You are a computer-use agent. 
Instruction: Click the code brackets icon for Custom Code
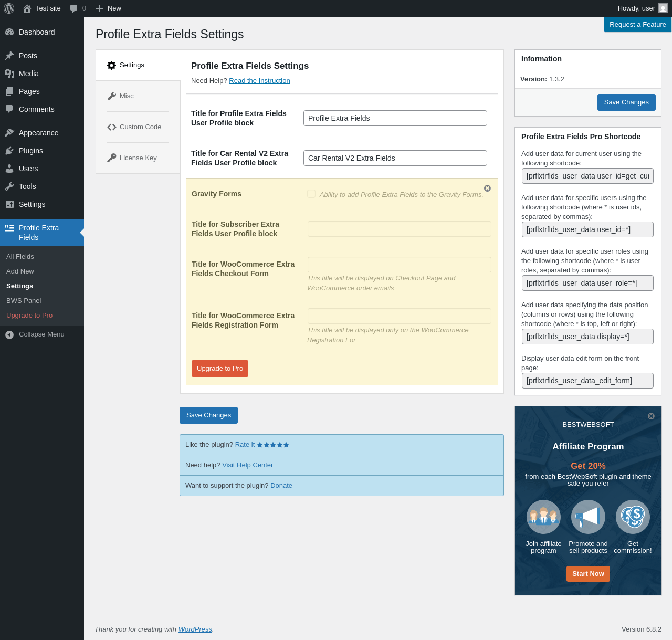click(111, 127)
